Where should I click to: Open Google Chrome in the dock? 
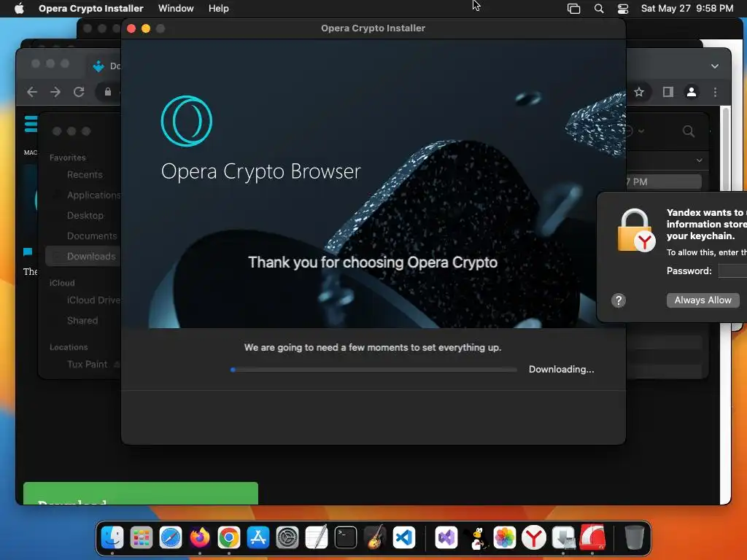[x=229, y=537]
